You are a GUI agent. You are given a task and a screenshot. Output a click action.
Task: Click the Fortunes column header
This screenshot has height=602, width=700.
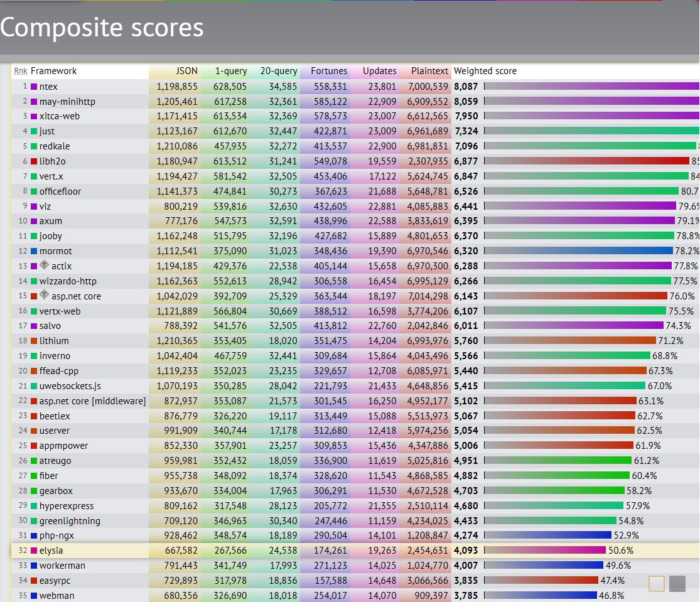coord(329,71)
